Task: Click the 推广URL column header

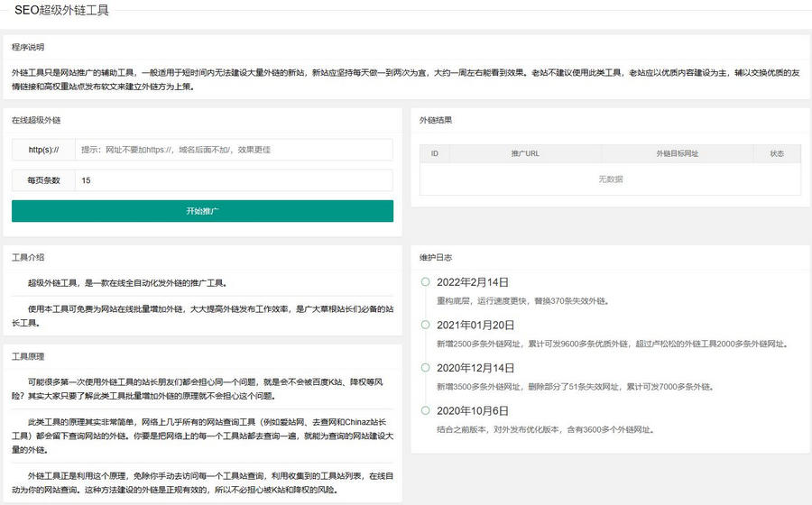Action: tap(525, 154)
